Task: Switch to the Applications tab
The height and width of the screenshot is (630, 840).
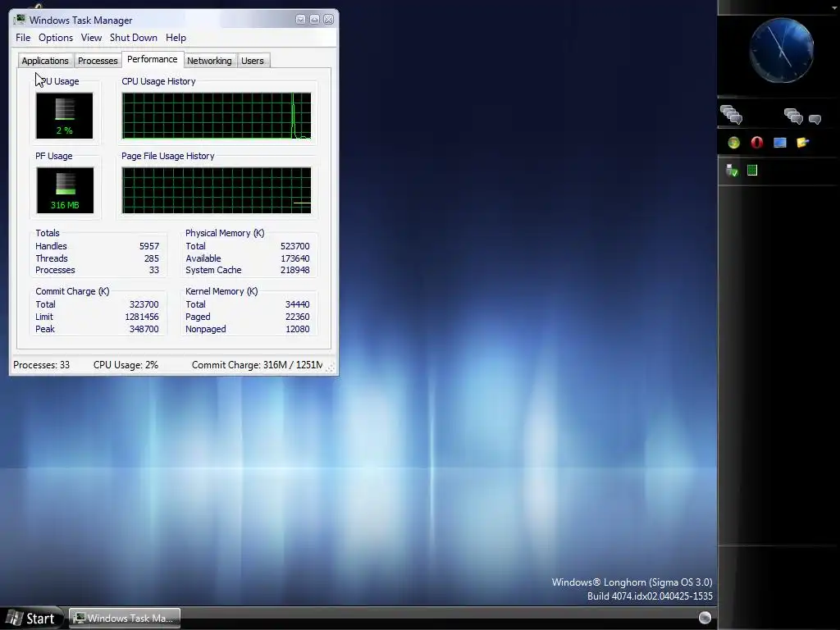Action: [x=45, y=61]
